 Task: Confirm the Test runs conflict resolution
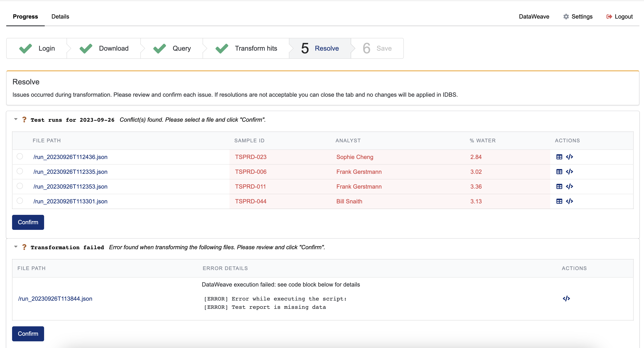click(28, 222)
